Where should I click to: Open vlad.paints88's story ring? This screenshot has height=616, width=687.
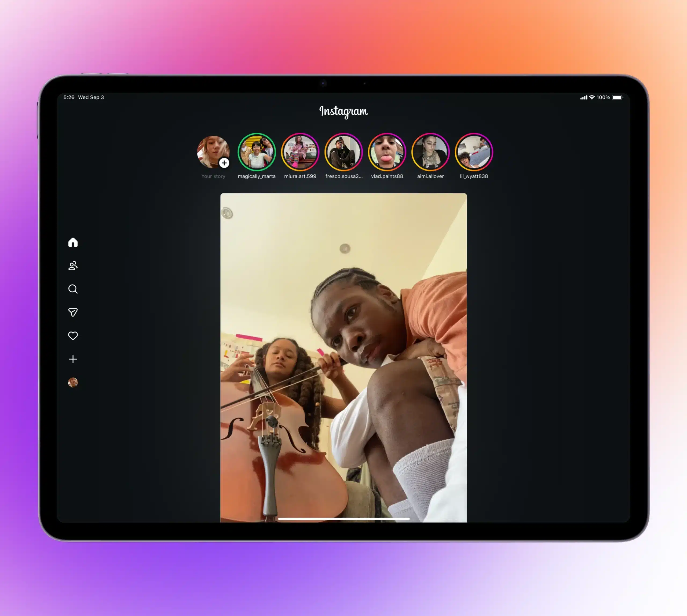click(387, 152)
